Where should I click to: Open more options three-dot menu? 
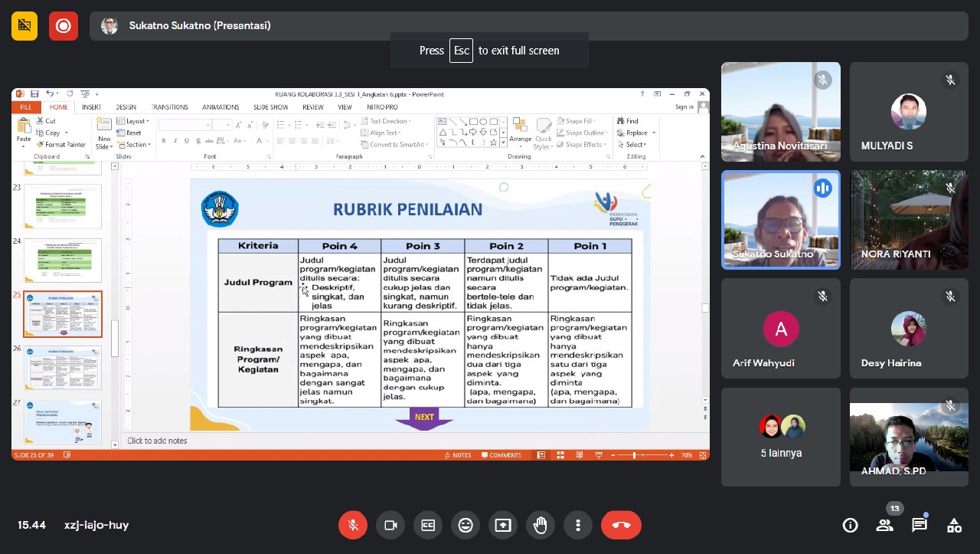pos(578,525)
